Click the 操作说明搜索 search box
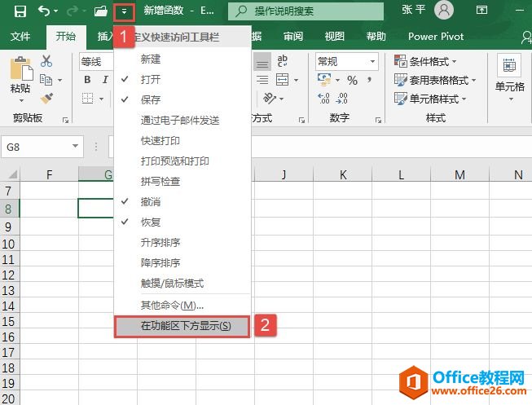The image size is (532, 405). click(306, 11)
